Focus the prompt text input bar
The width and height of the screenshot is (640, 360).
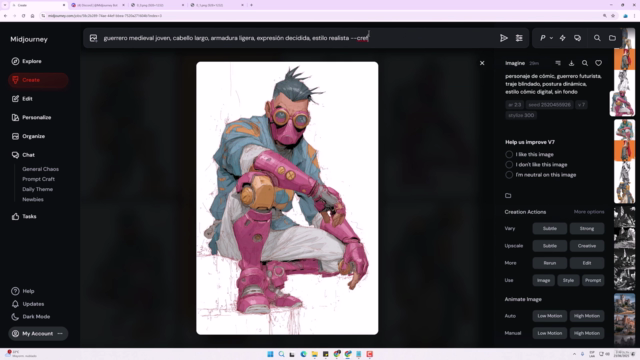298,38
